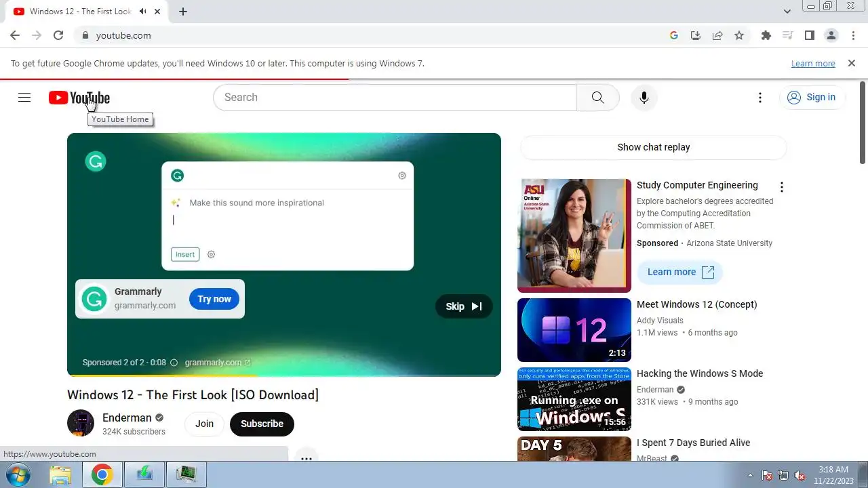The image size is (868, 488).
Task: Open Enderman channel name link
Action: pyautogui.click(x=127, y=418)
